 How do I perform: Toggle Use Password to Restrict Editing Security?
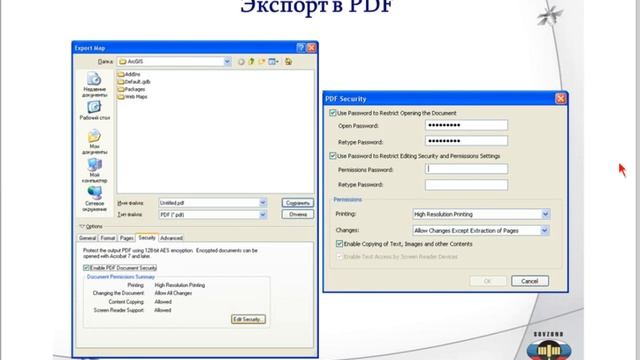[x=333, y=156]
